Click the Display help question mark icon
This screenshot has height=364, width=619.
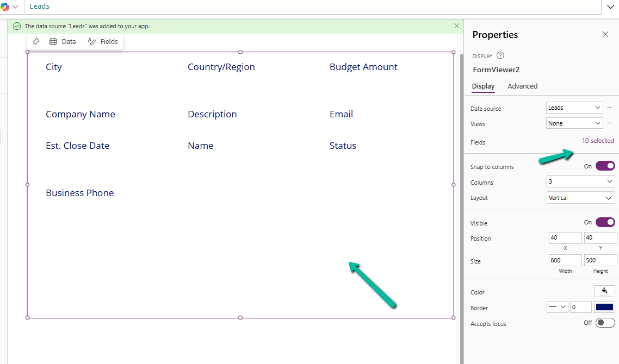click(500, 55)
